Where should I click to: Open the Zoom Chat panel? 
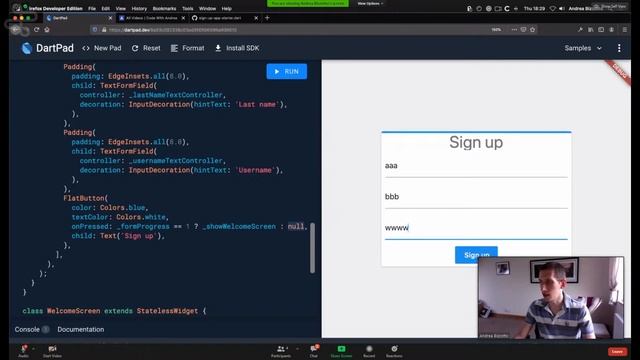(x=313, y=351)
